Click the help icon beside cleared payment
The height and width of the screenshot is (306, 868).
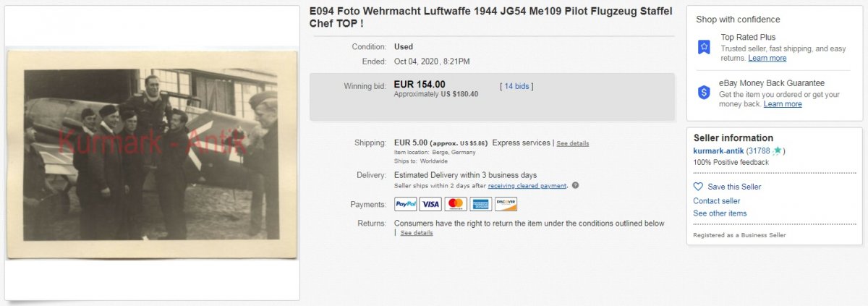[x=575, y=186]
